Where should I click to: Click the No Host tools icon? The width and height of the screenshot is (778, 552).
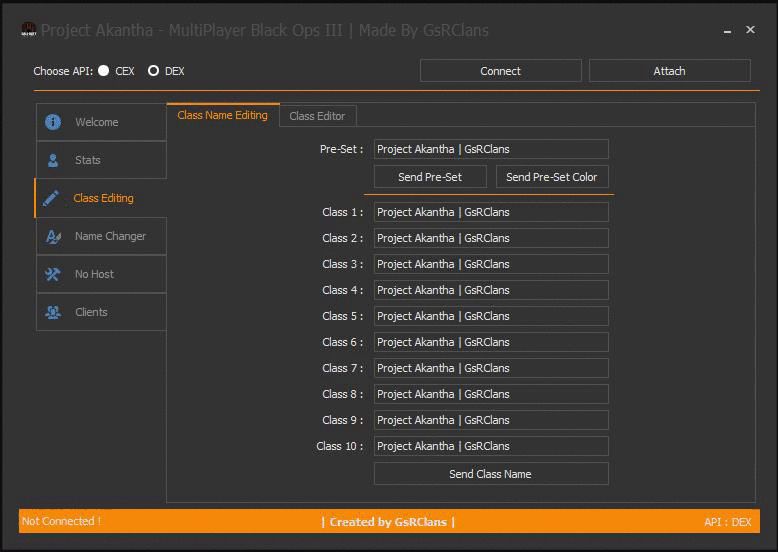[x=53, y=274]
